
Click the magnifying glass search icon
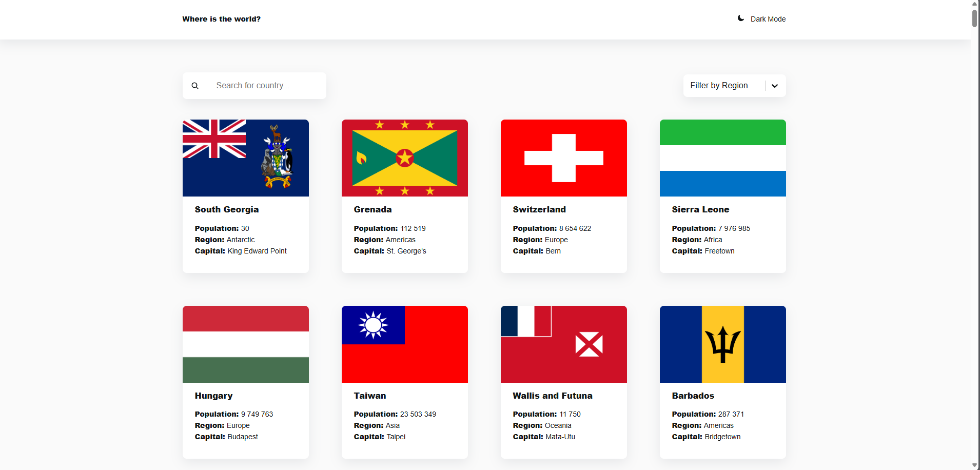click(x=195, y=86)
